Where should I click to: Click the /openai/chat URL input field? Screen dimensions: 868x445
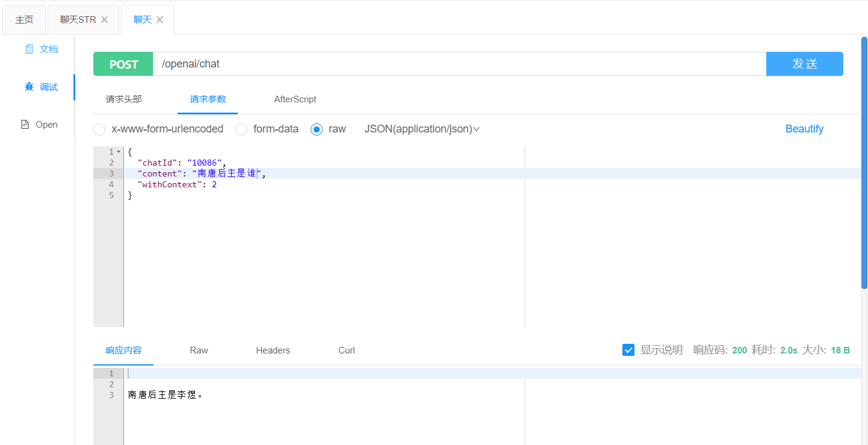tap(459, 64)
